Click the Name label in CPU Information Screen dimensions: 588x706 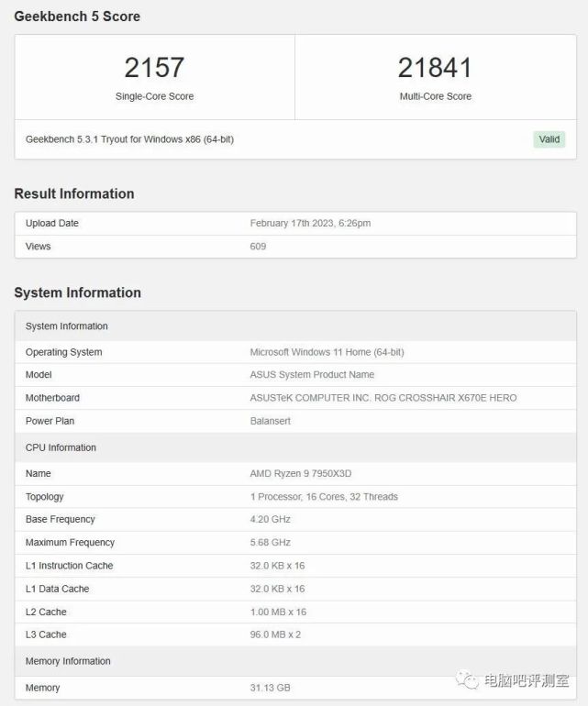(39, 474)
